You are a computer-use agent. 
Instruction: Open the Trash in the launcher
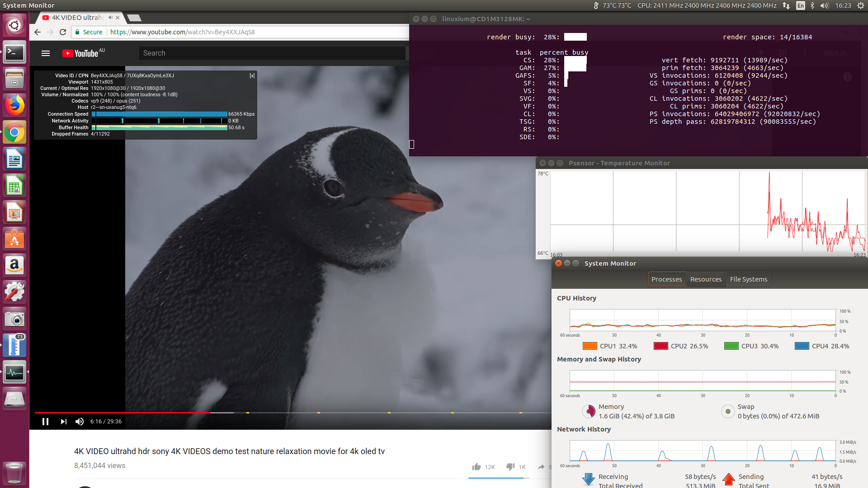[14, 473]
